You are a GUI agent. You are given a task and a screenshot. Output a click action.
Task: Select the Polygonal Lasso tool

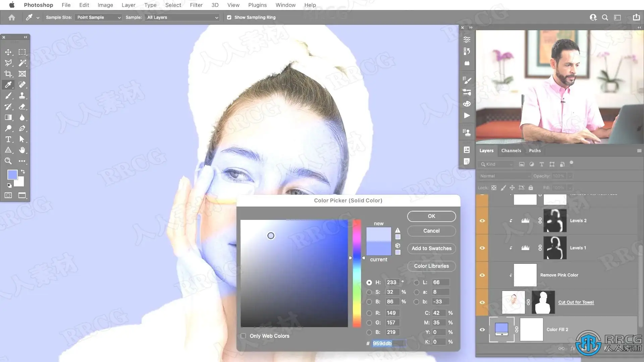point(8,63)
